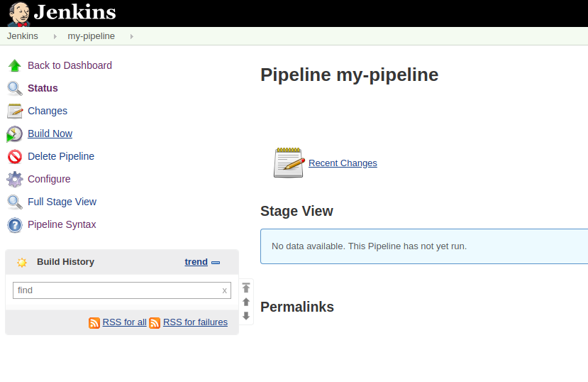Click the Configure gear icon
This screenshot has height=382, width=588.
coord(14,180)
